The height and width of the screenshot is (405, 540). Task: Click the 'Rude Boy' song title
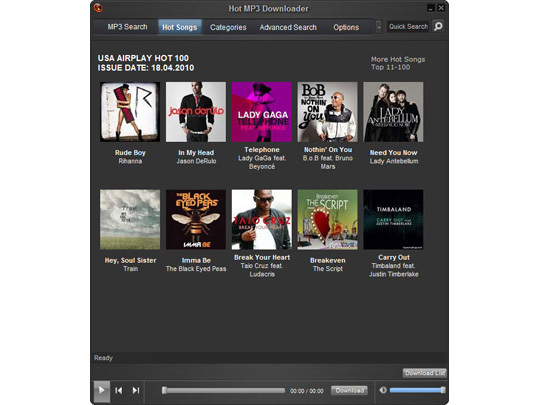click(130, 153)
